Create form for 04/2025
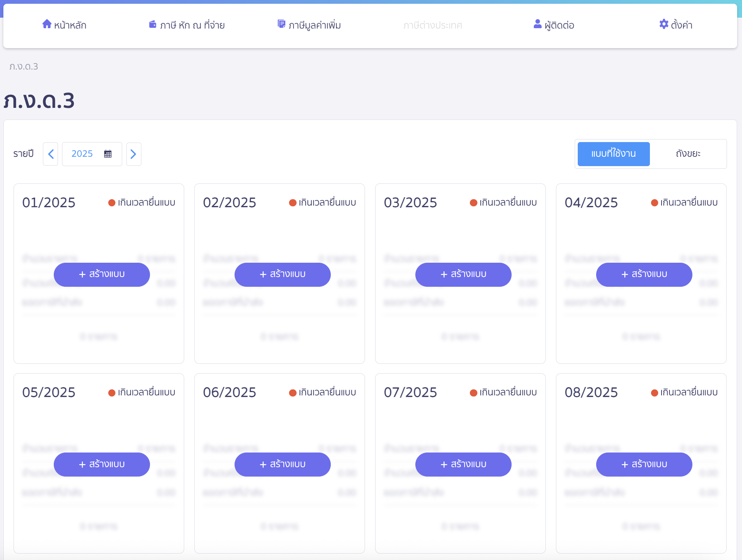 point(644,274)
